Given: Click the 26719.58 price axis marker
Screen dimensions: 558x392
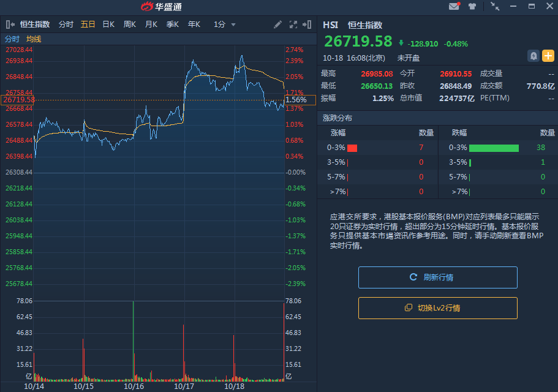Looking at the screenshot, I should [x=18, y=100].
